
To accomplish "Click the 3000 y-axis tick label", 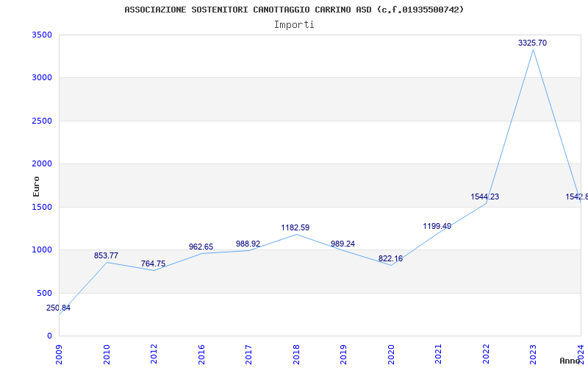I will 42,78.
